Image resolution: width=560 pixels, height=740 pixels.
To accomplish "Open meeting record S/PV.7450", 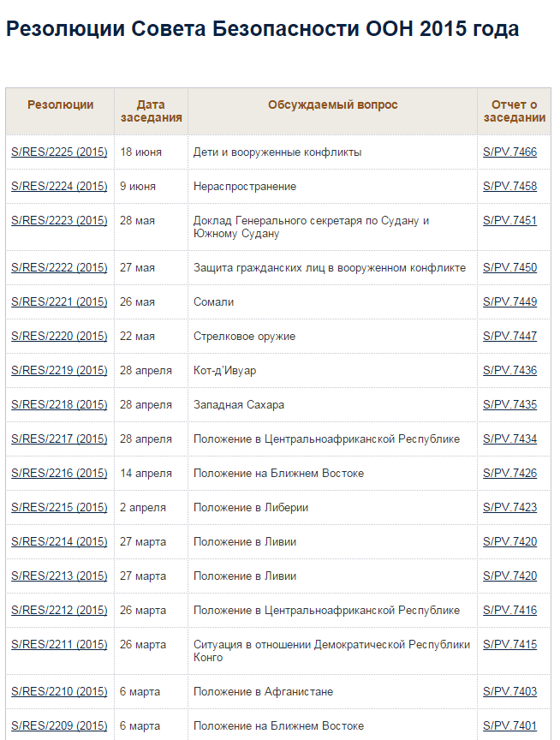I will 510,267.
